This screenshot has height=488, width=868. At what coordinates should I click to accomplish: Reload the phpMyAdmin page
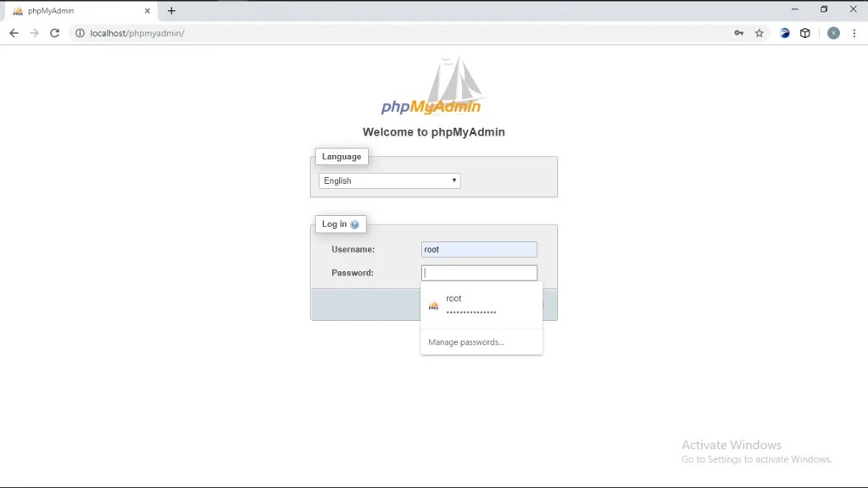point(54,33)
